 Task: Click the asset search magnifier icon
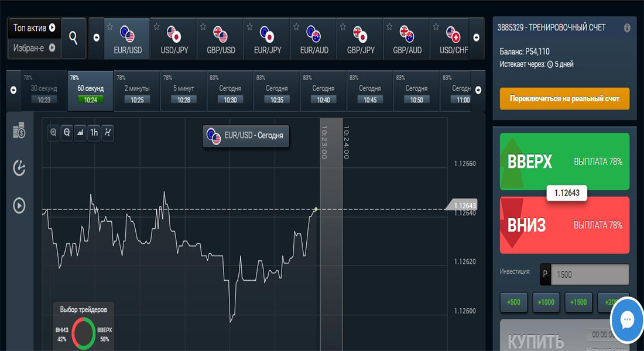[x=73, y=38]
